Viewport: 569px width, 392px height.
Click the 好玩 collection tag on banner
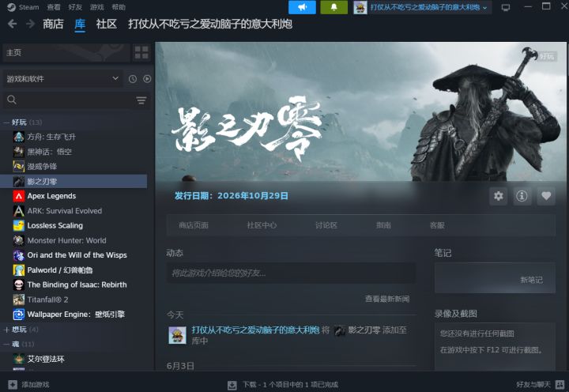(547, 56)
